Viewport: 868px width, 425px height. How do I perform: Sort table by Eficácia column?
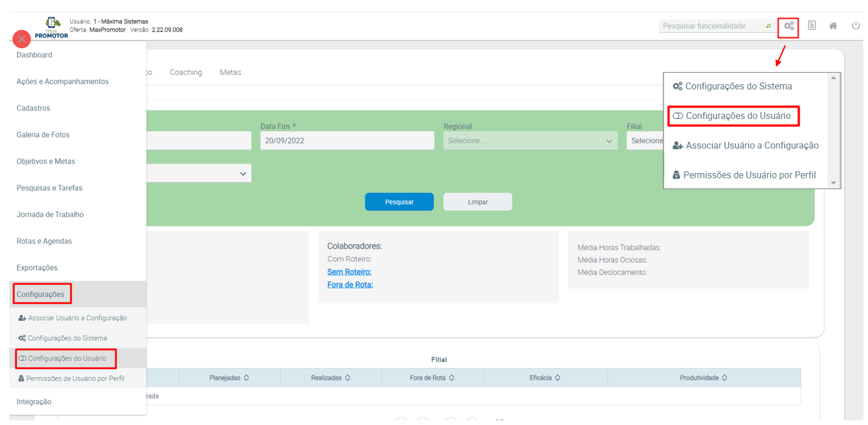[x=546, y=378]
